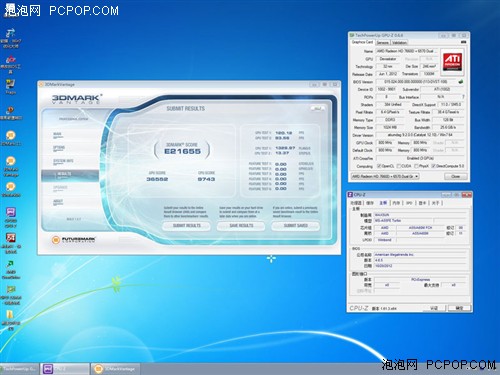The height and width of the screenshot is (375, 500).
Task: Click the American Megatrends BIOS brand field
Action: click(420, 255)
